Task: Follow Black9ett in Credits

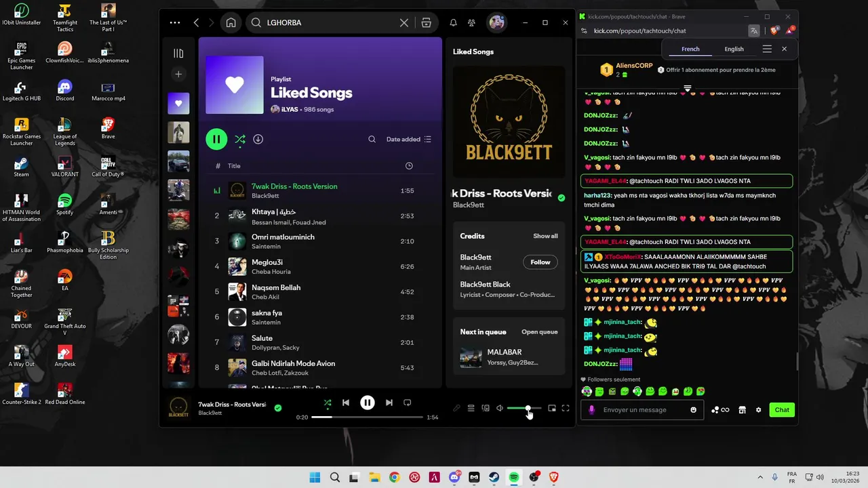Action: coord(540,262)
